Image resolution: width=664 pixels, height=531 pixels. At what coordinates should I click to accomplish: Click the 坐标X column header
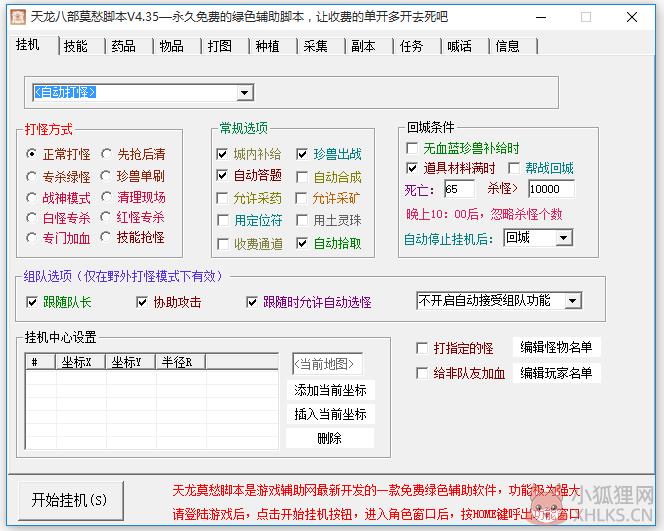click(x=80, y=362)
